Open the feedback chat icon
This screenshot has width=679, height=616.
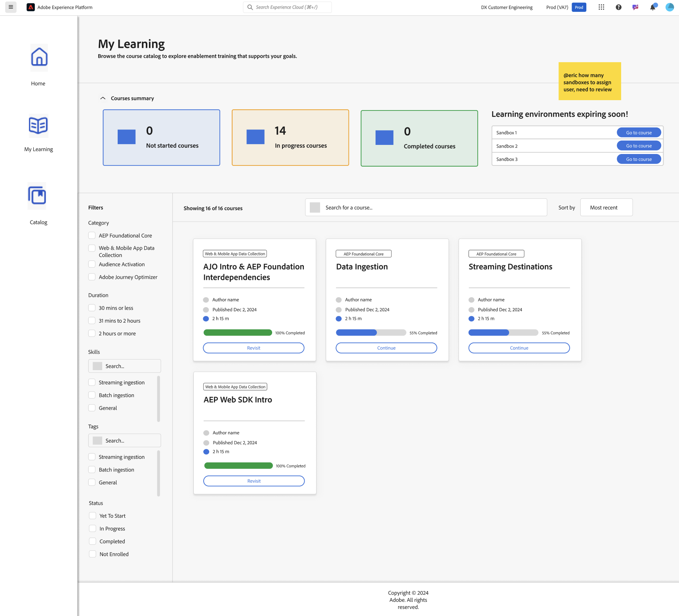[x=635, y=7]
